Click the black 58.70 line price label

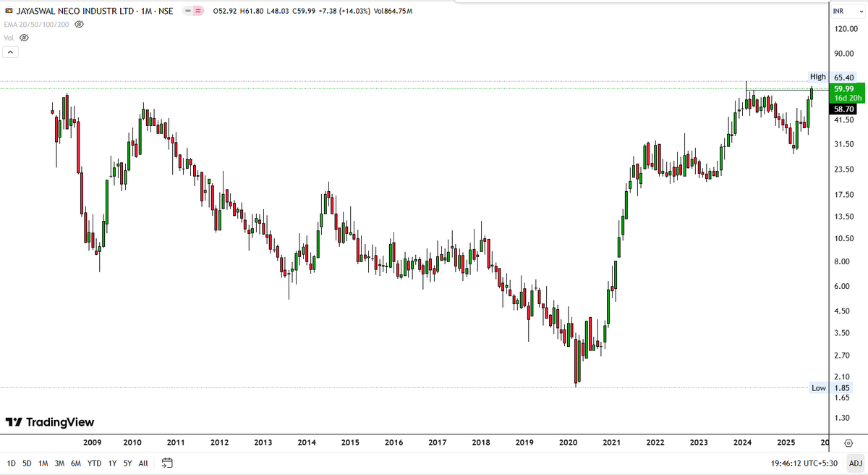tap(844, 109)
